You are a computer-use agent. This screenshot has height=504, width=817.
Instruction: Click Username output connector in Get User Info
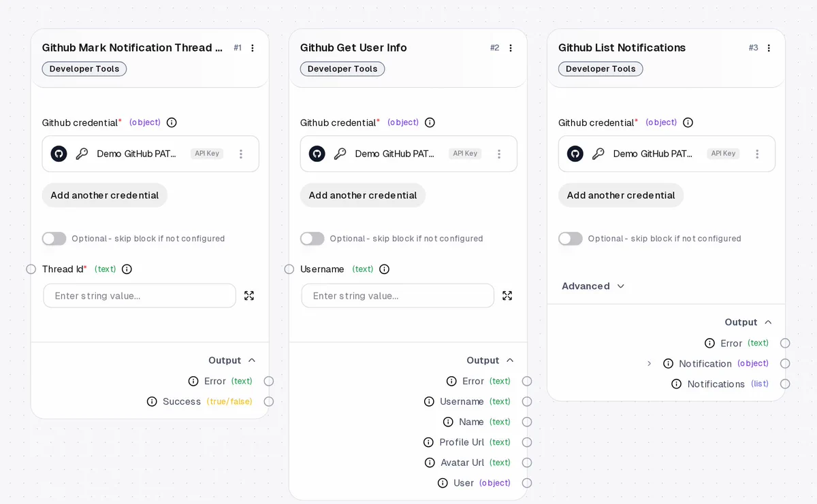click(527, 401)
